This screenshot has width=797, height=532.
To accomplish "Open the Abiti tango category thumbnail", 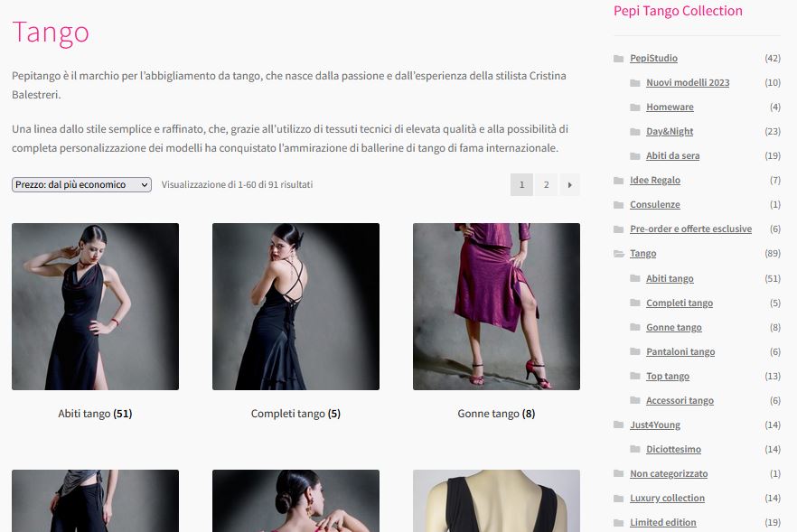I will (95, 306).
